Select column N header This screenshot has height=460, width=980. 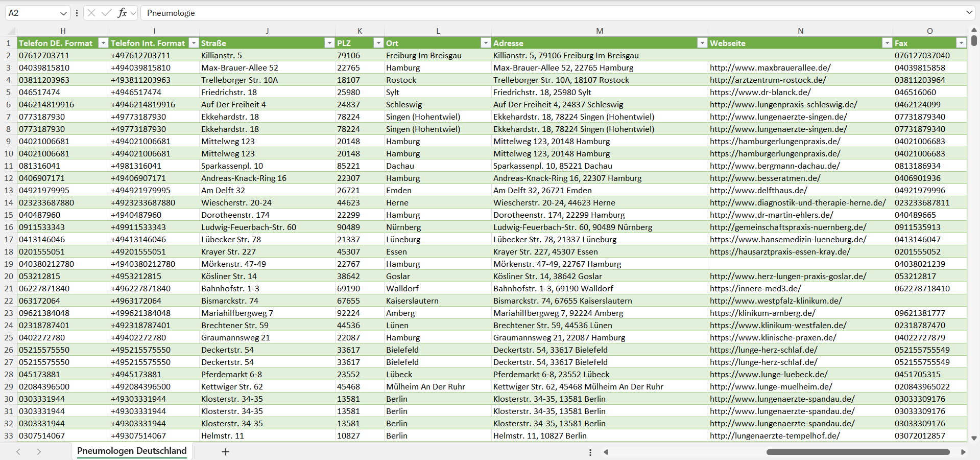(x=800, y=31)
